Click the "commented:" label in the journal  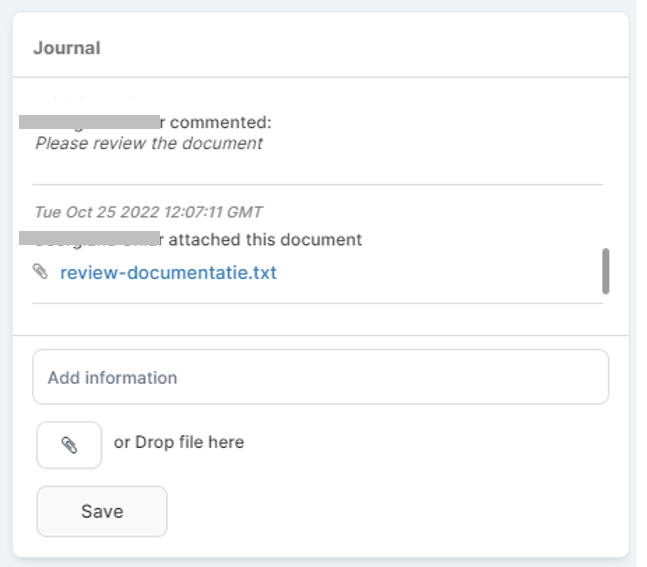(x=221, y=123)
